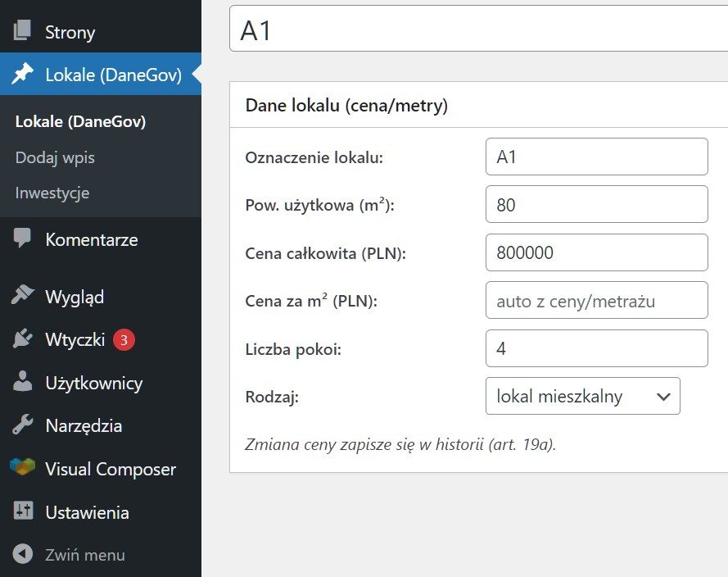Click the Liczba pokoi field
Image resolution: width=728 pixels, height=577 pixels.
click(x=596, y=348)
